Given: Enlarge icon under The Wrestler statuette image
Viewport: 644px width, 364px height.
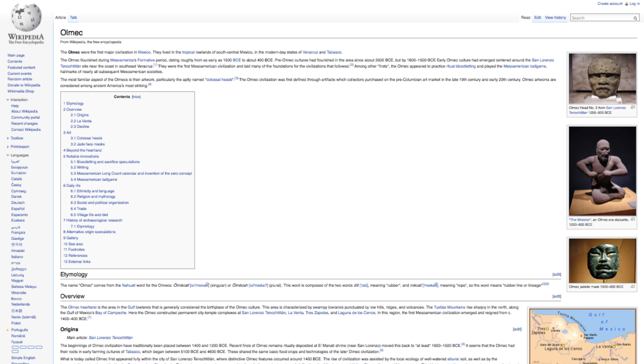Looking at the screenshot, I should click(633, 219).
